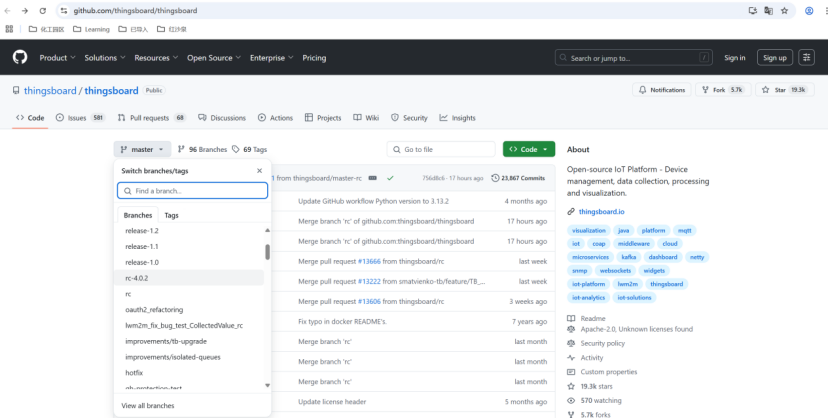Click the iot-platform topic tag

click(x=588, y=284)
